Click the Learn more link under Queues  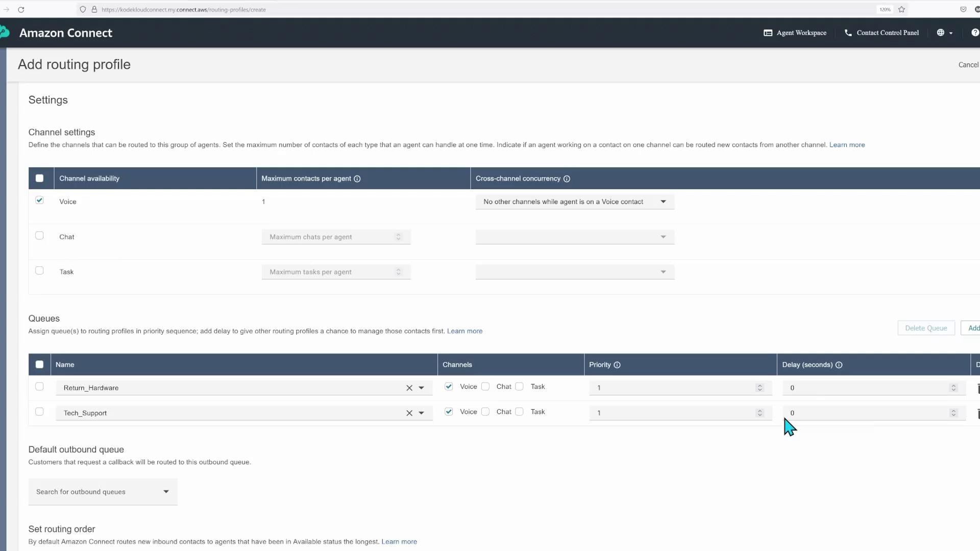pos(464,331)
